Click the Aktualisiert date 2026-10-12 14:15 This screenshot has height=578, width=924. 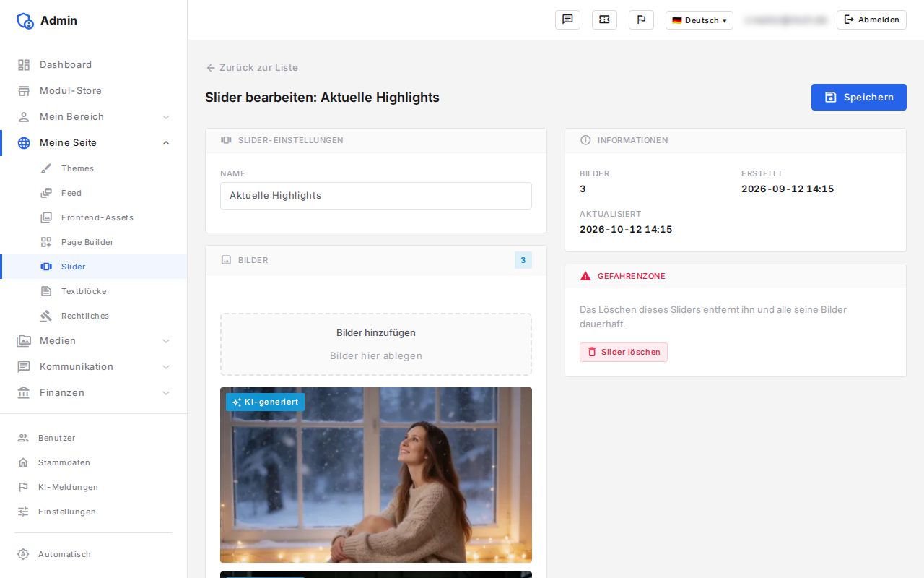626,230
